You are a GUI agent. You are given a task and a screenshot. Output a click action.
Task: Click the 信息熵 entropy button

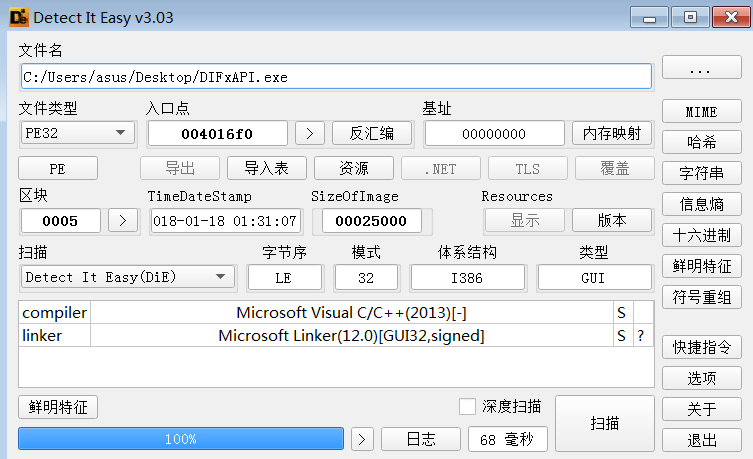pos(702,204)
